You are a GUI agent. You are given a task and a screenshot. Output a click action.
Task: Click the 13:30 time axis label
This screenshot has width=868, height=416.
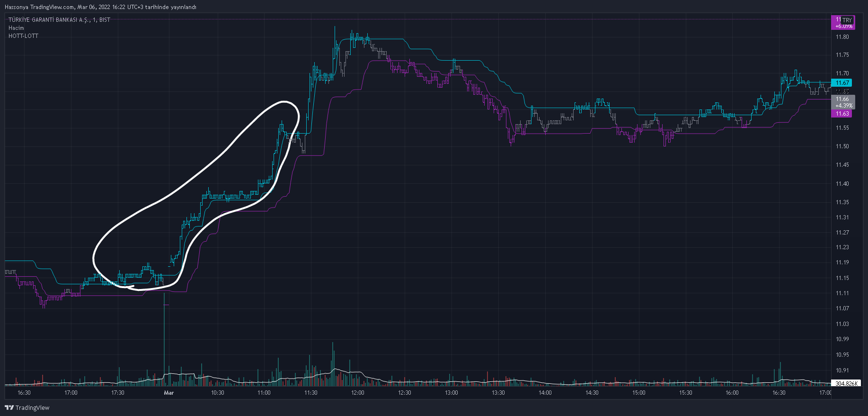[x=498, y=393]
